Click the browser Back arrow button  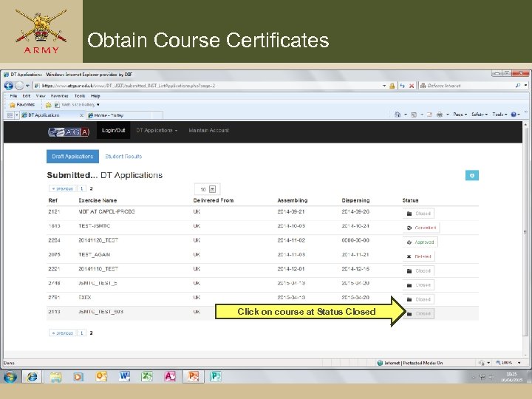pos(9,86)
